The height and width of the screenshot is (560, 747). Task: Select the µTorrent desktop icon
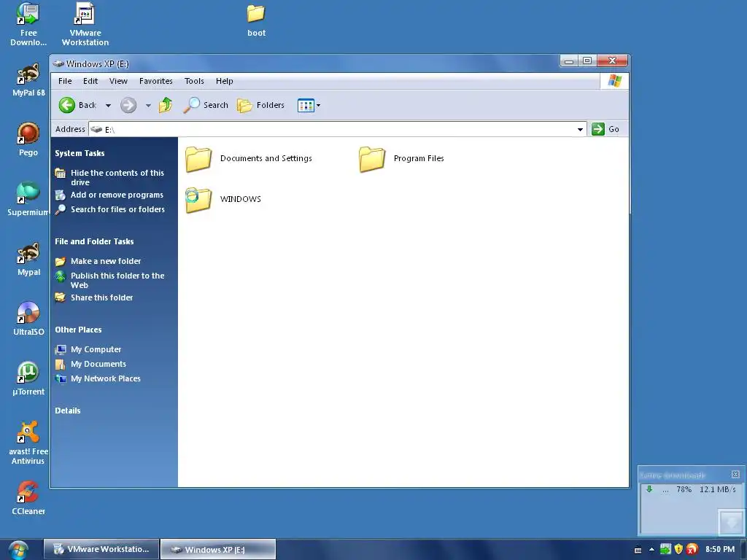[28, 379]
